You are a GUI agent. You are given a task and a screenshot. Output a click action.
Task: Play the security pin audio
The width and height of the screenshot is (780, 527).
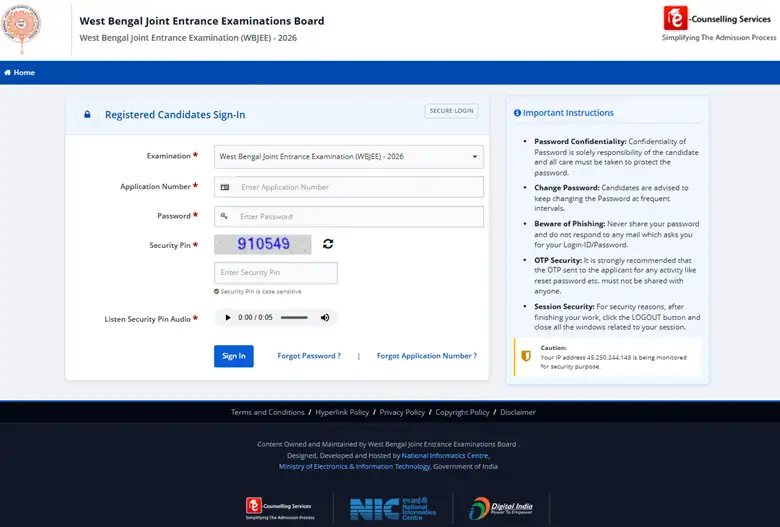coord(227,317)
